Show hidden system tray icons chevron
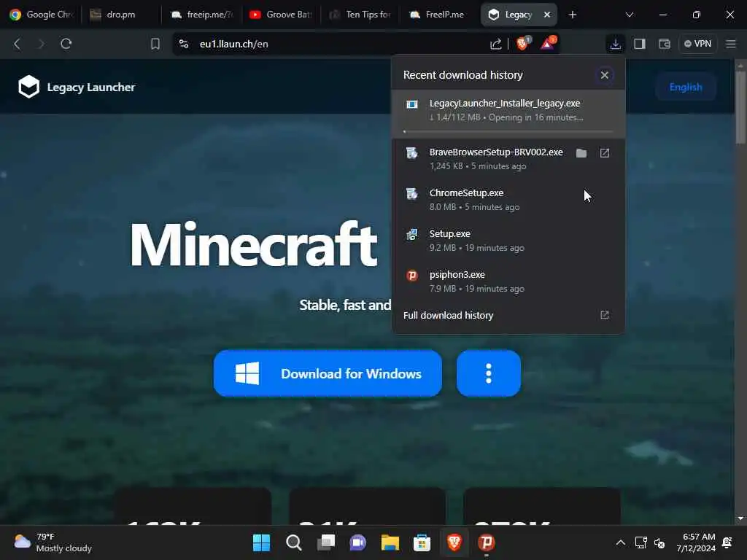The height and width of the screenshot is (560, 747). coord(620,542)
